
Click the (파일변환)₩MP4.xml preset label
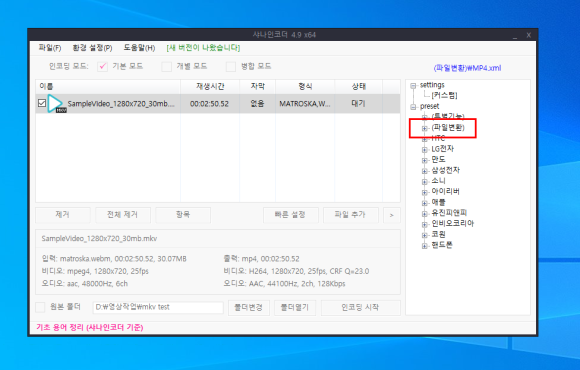click(x=467, y=68)
